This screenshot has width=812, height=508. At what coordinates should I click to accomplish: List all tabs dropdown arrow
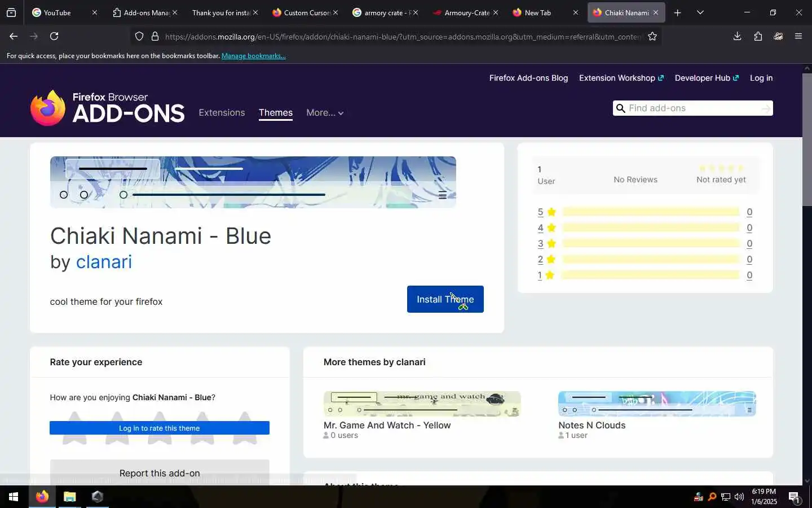click(700, 12)
